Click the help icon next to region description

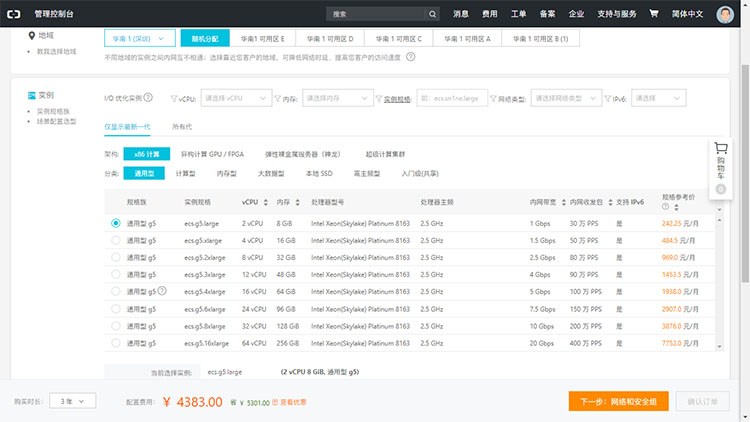410,57
